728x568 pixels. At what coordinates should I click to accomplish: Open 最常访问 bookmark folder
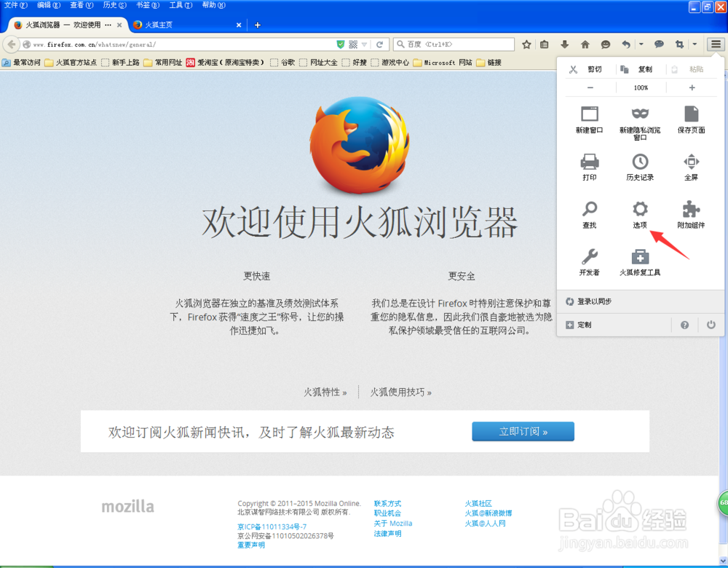point(21,62)
